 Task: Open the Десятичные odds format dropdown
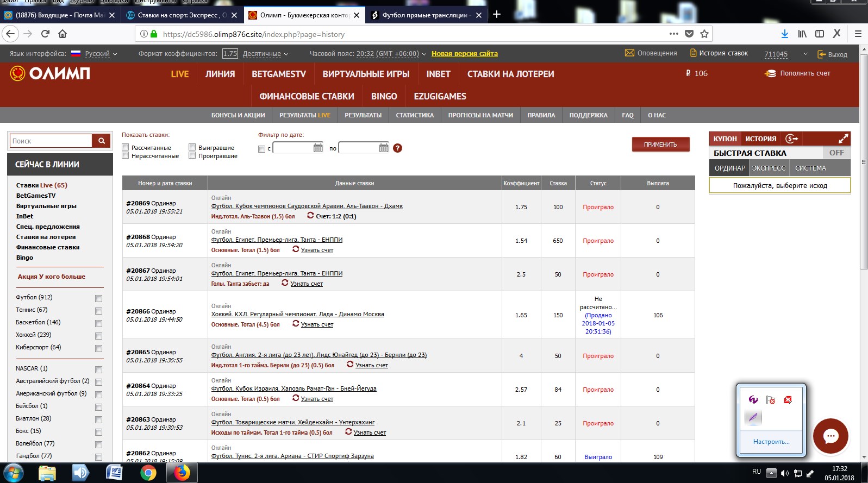[x=265, y=54]
